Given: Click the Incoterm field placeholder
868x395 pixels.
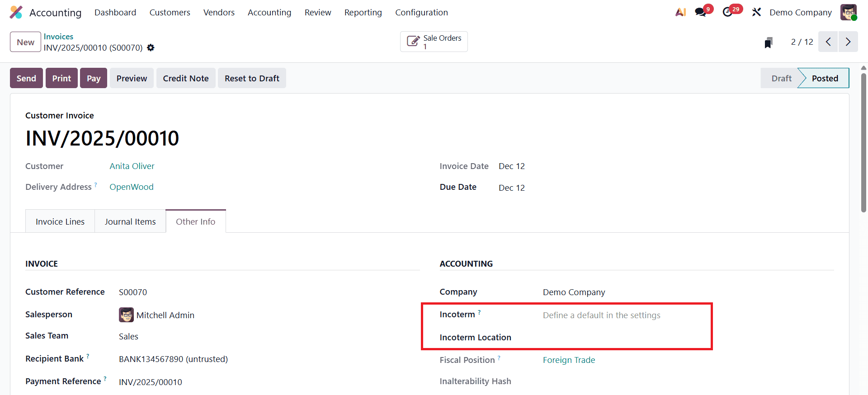Looking at the screenshot, I should pyautogui.click(x=601, y=315).
